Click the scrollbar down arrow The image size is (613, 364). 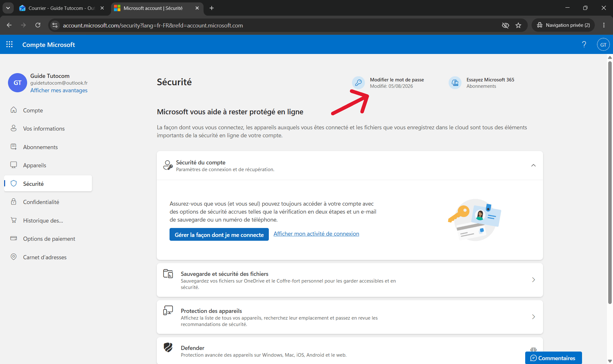pos(610,361)
